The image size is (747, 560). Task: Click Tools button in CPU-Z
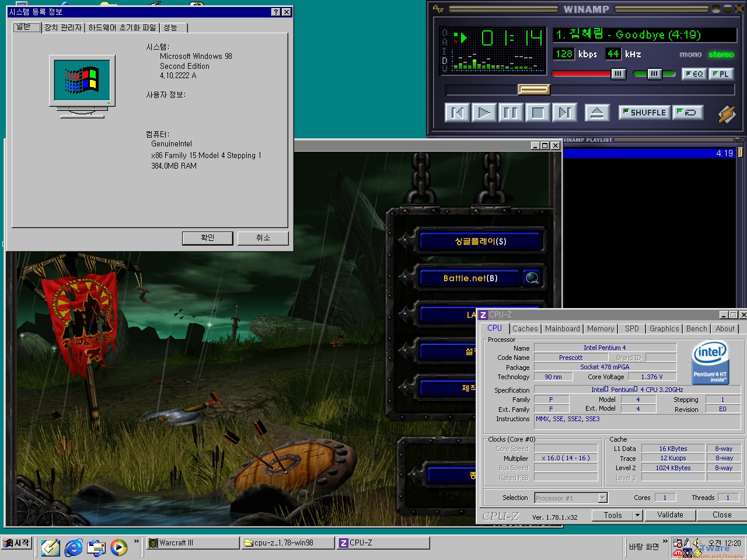coord(613,515)
